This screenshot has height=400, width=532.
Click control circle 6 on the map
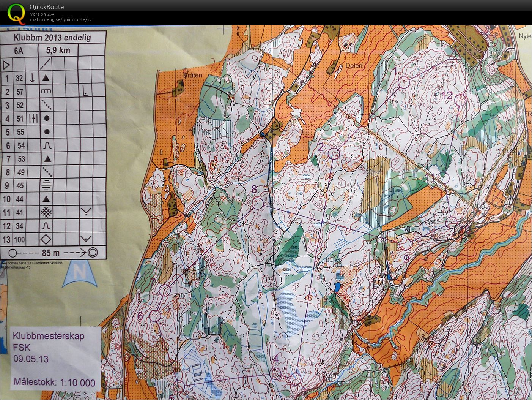pos(155,316)
